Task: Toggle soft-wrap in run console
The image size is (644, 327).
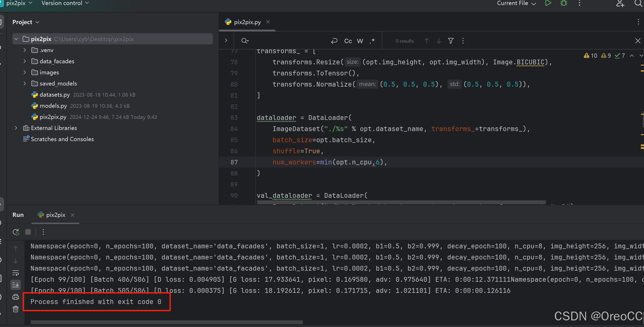Action: (16, 273)
